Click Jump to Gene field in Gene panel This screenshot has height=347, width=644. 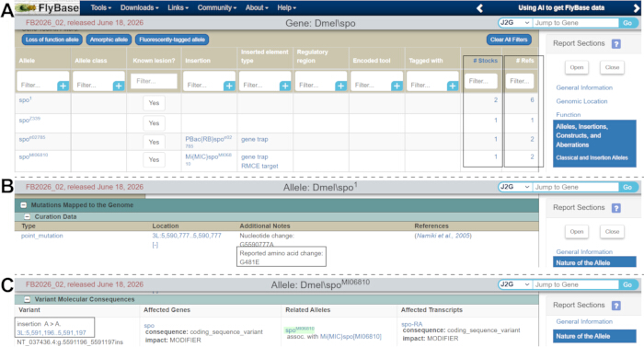[576, 23]
